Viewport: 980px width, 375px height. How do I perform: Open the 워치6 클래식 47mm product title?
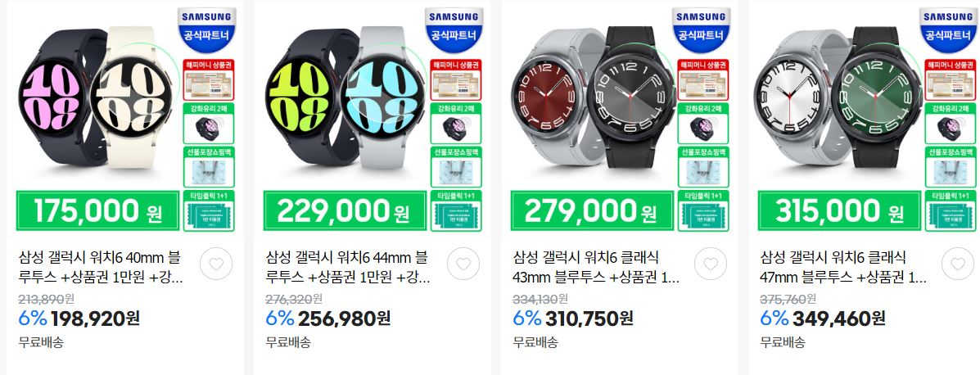(843, 267)
